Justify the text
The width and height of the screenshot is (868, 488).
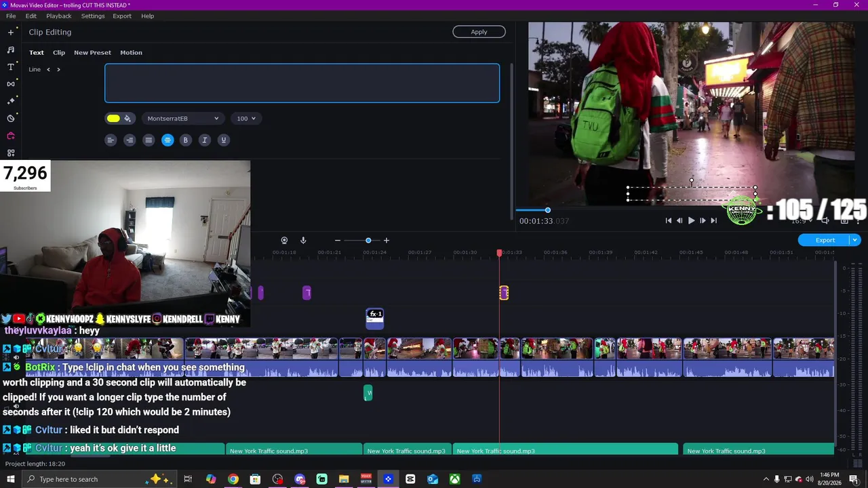tap(149, 140)
